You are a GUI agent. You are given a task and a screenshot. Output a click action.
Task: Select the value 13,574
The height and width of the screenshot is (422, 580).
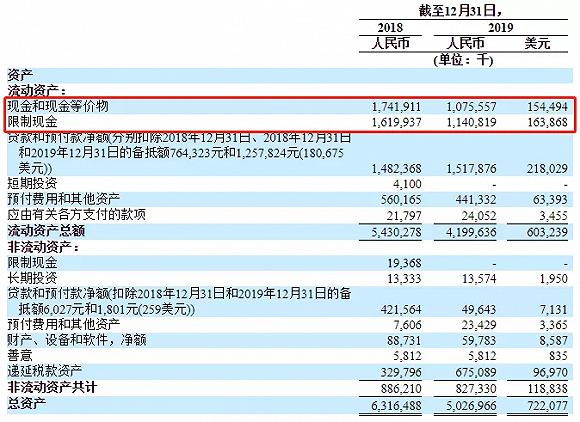coord(479,278)
